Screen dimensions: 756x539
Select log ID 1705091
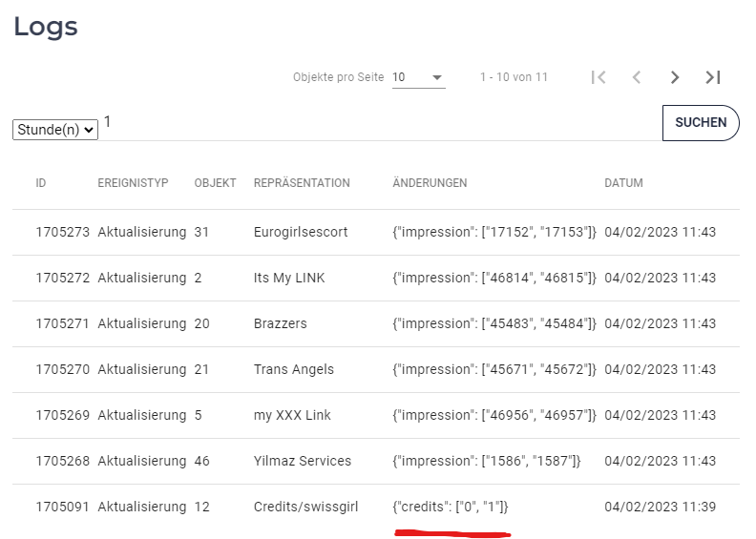coord(63,507)
